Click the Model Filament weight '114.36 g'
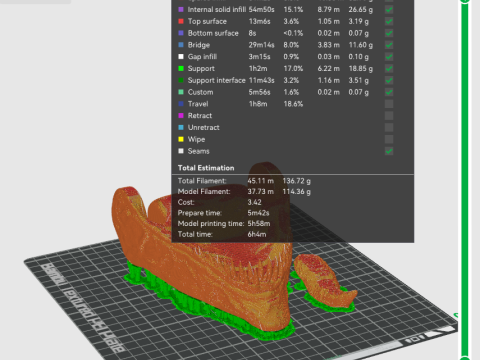 tap(296, 192)
